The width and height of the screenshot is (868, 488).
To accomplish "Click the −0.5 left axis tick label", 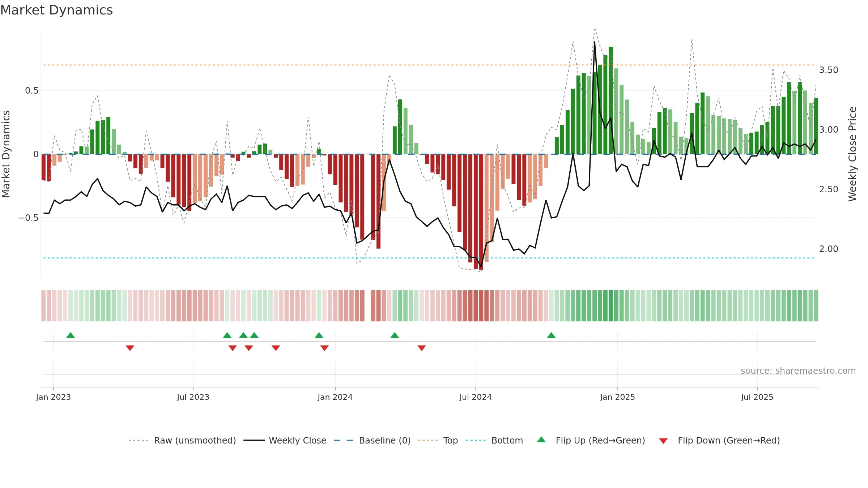I will click(x=29, y=218).
